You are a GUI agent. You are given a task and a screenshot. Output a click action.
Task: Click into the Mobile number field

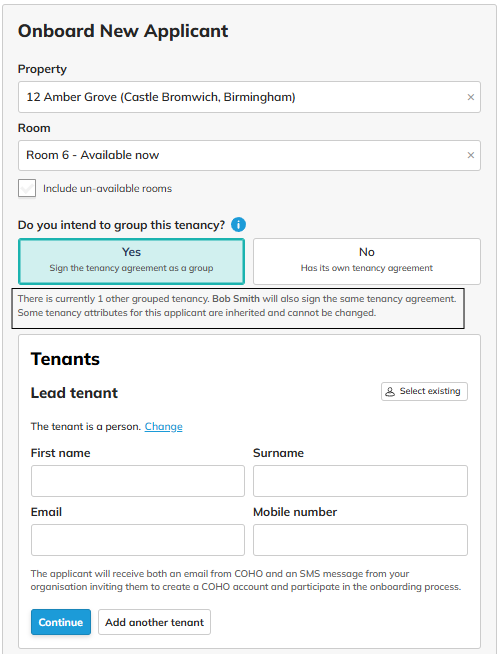(360, 540)
